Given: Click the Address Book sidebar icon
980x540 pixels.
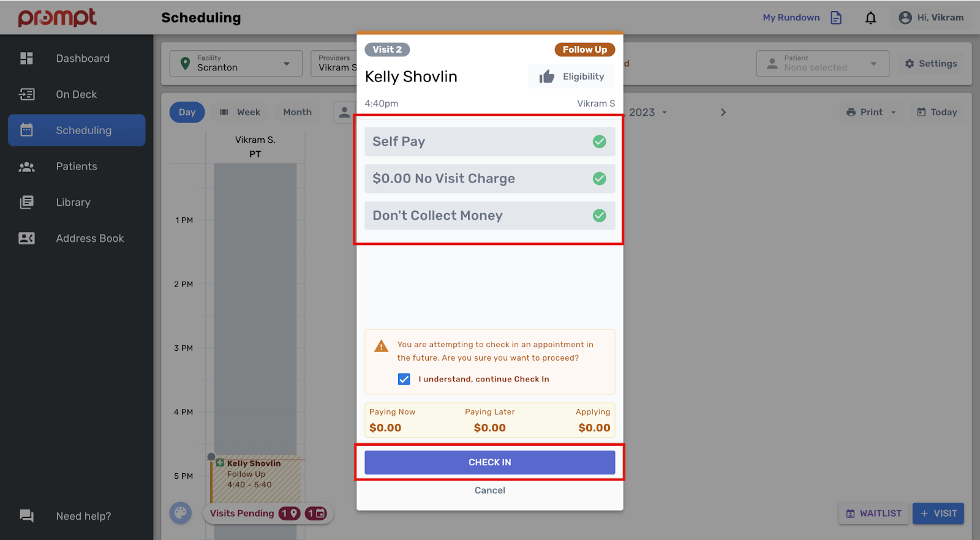Looking at the screenshot, I should click(27, 238).
